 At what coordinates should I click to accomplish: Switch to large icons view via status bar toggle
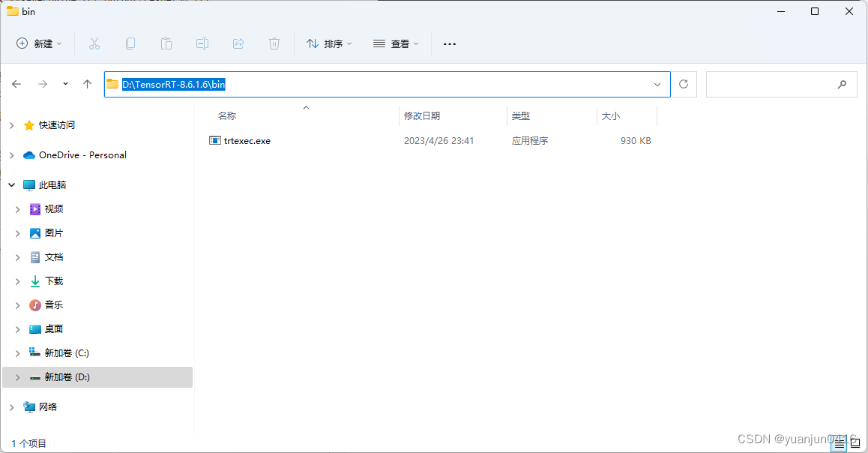coord(855,442)
